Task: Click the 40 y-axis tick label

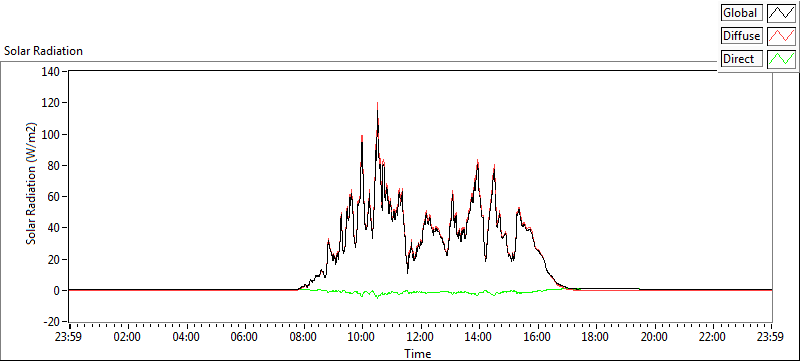Action: [x=53, y=228]
